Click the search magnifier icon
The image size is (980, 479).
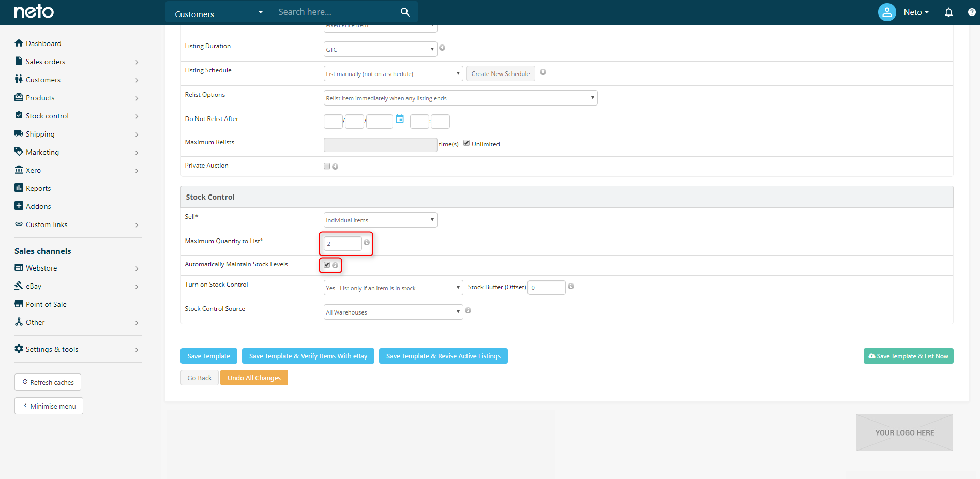pos(405,12)
